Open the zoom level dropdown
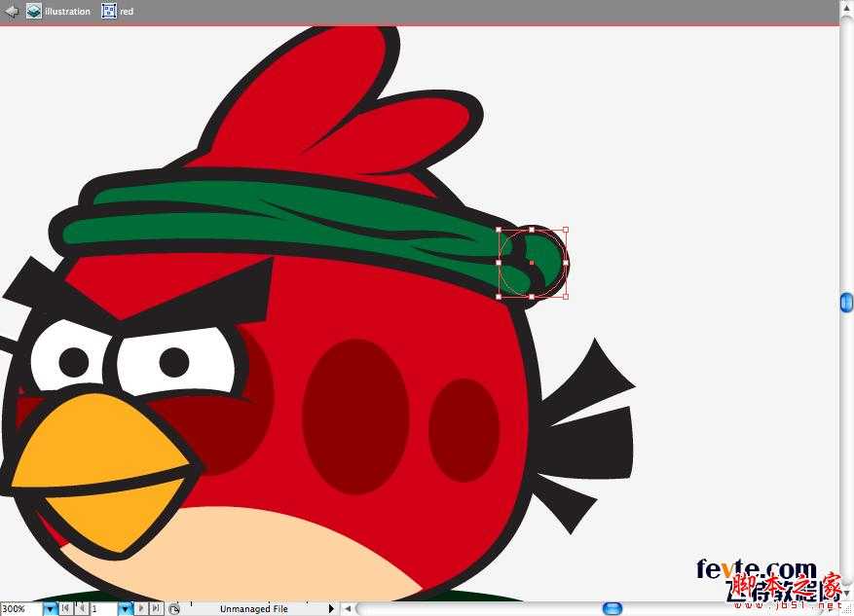854x616 pixels. tap(50, 609)
